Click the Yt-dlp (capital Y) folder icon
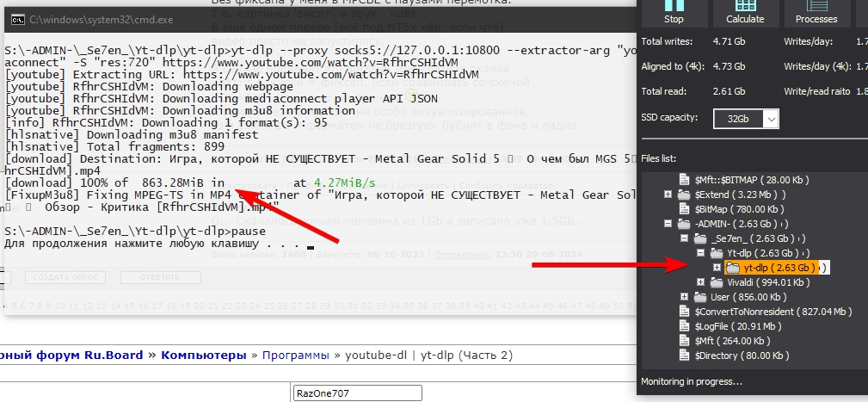The width and height of the screenshot is (868, 402). (717, 253)
